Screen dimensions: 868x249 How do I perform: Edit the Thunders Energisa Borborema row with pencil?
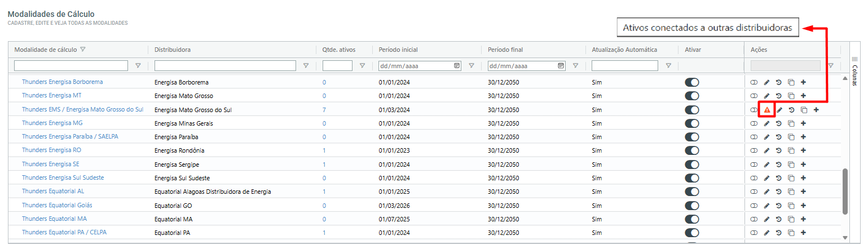pyautogui.click(x=766, y=82)
